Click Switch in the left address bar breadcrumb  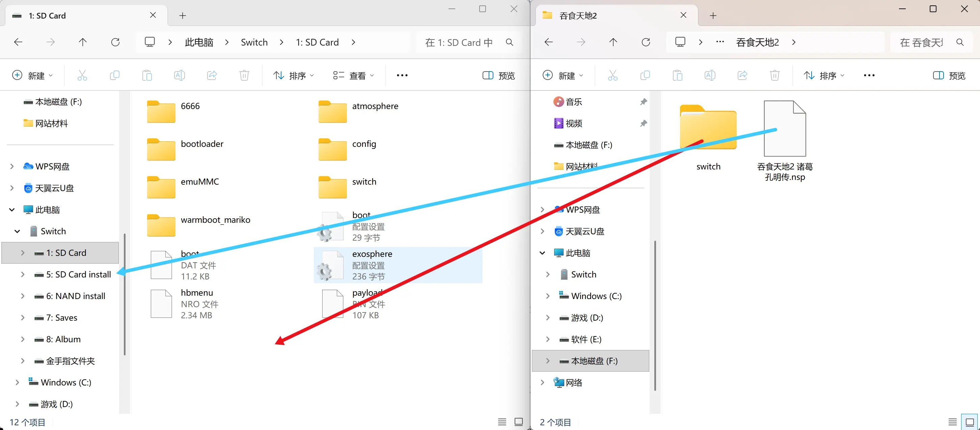pyautogui.click(x=254, y=42)
